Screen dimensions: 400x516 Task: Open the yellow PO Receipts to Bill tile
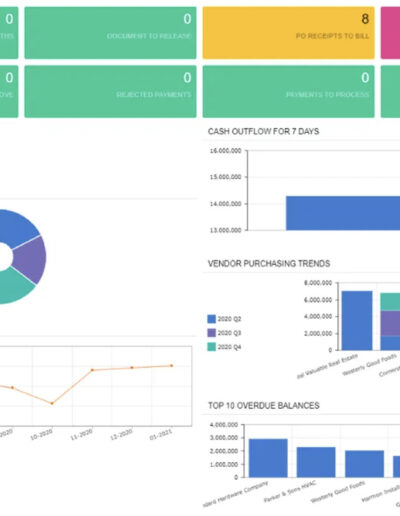click(x=288, y=33)
